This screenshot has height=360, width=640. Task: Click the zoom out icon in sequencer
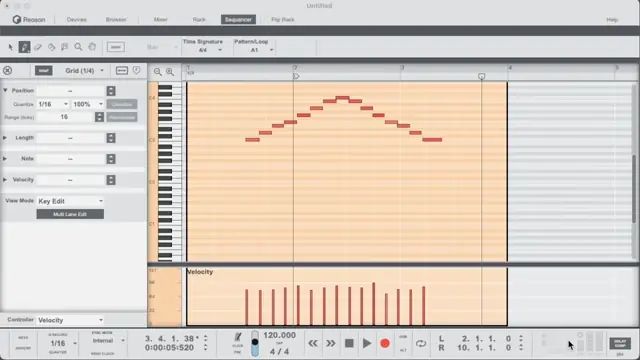[x=158, y=72]
